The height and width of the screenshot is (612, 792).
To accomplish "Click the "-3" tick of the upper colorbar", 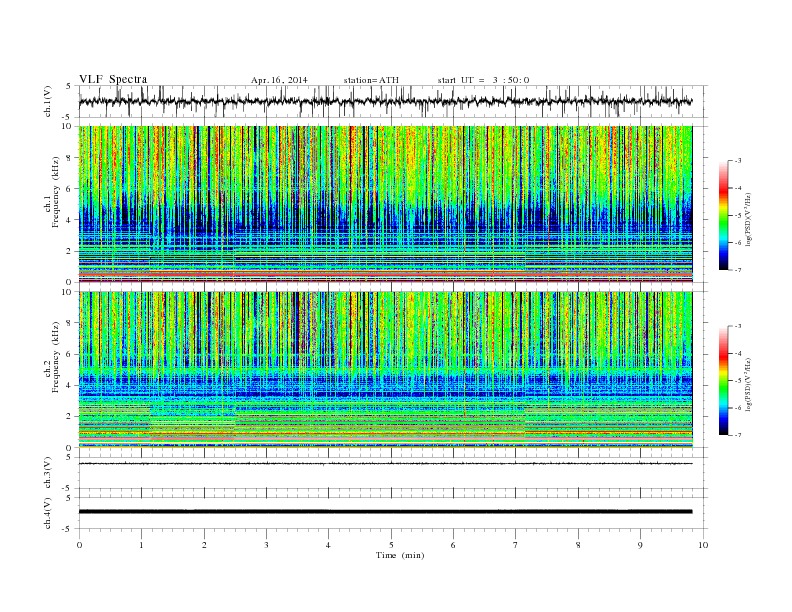I will [x=738, y=161].
